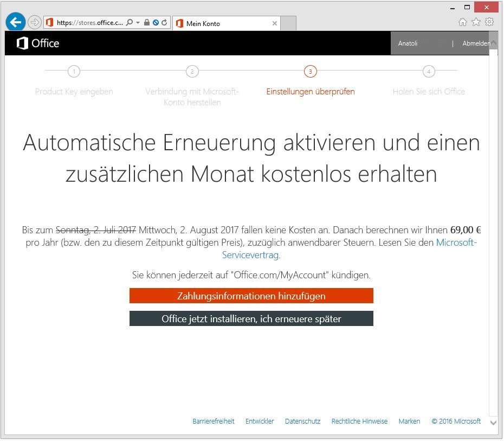This screenshot has width=504, height=441.
Task: Open the Datenschutz footer link
Action: [x=302, y=421]
